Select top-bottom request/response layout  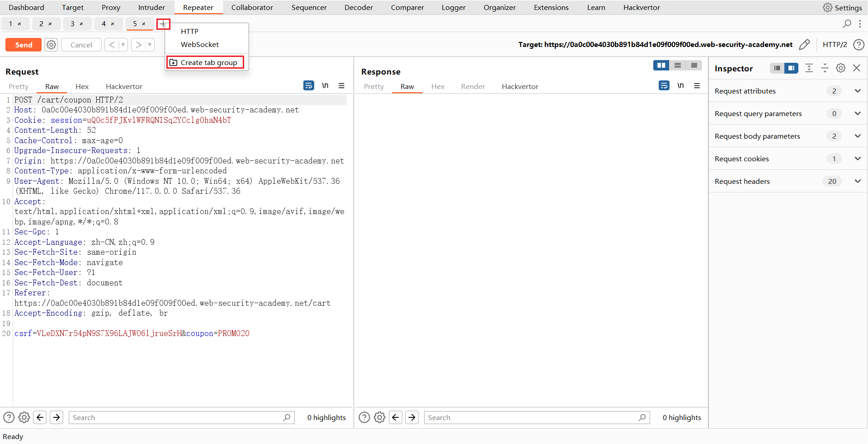pos(678,65)
